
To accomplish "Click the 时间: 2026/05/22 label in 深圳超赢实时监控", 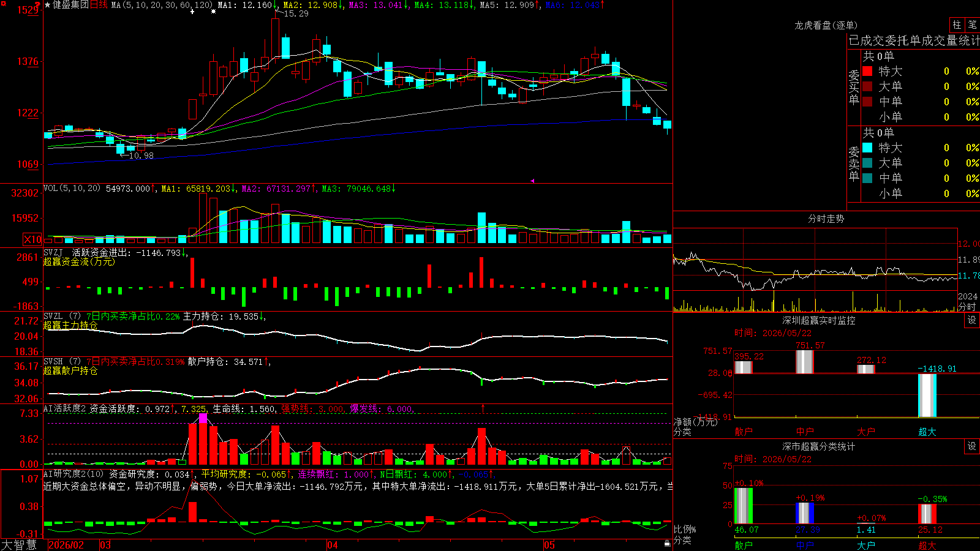I will (x=773, y=333).
